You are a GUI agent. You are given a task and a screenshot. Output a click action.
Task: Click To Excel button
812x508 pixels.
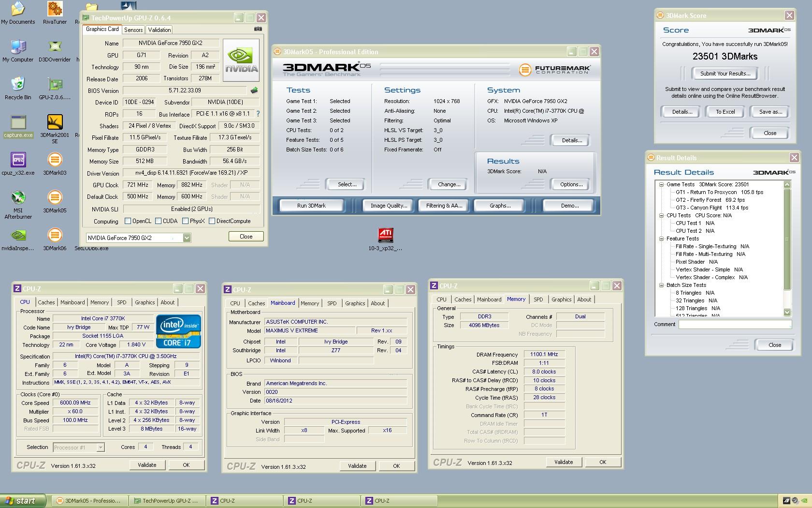pyautogui.click(x=725, y=112)
